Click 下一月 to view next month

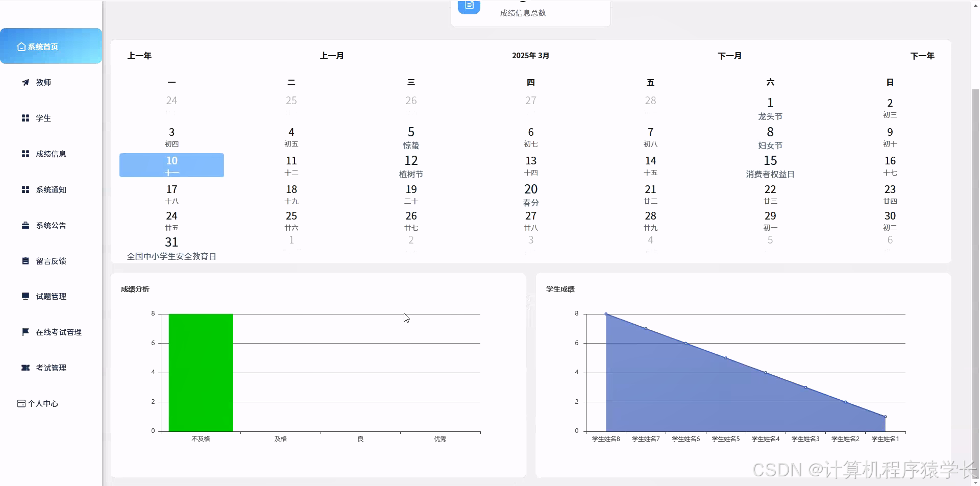pos(729,56)
